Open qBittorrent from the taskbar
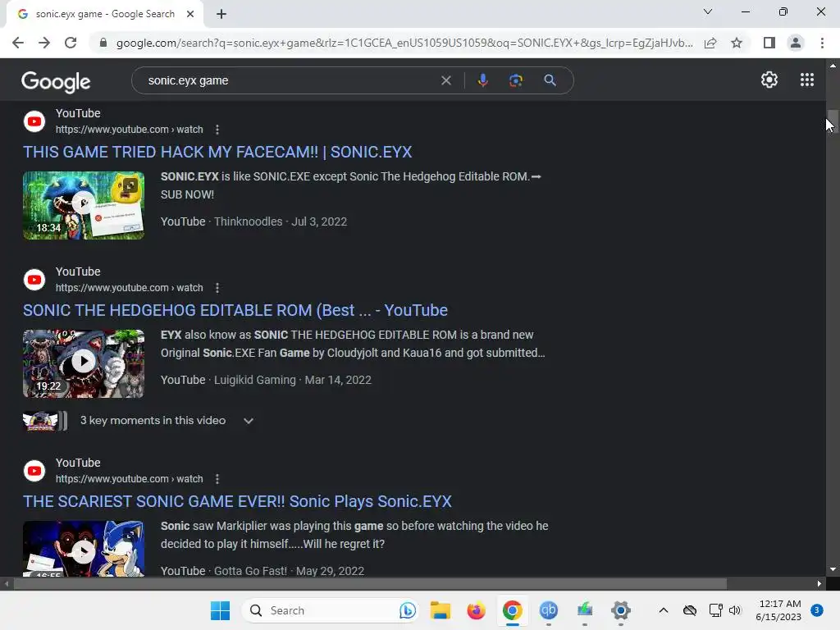Screen dimensions: 840x630 [x=549, y=610]
